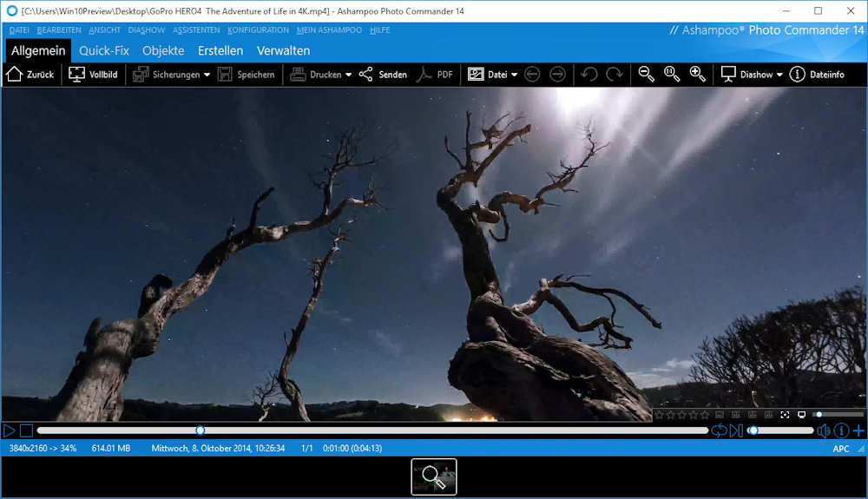Click the Zurück home button

click(30, 75)
